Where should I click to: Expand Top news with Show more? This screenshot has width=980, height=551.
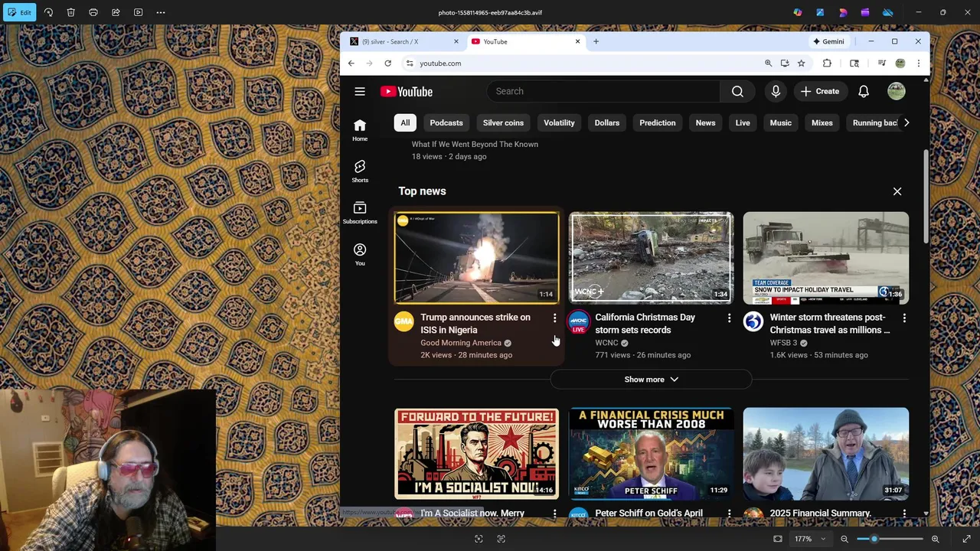click(651, 380)
